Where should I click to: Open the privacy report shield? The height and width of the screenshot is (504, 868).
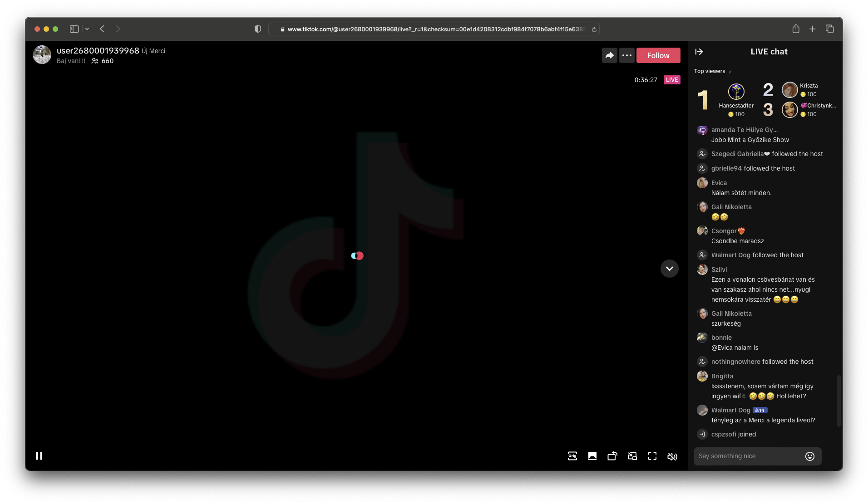(258, 29)
